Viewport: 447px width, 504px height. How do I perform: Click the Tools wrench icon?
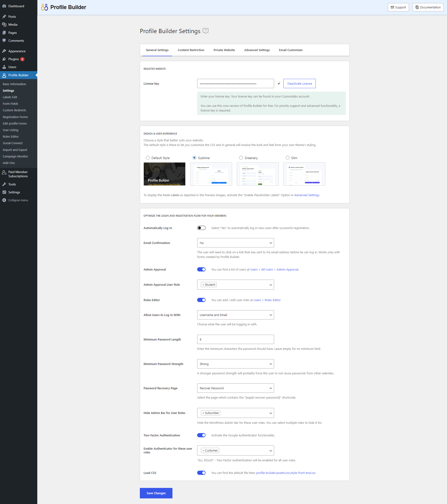(x=4, y=184)
